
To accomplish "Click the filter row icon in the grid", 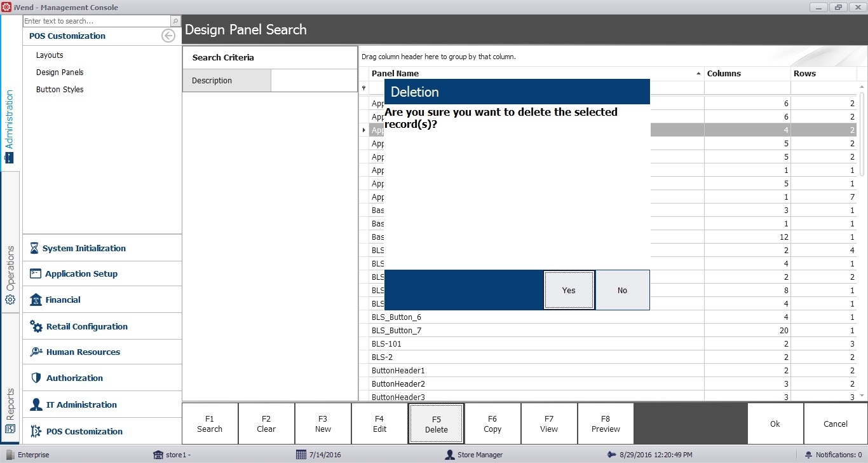I will click(364, 88).
